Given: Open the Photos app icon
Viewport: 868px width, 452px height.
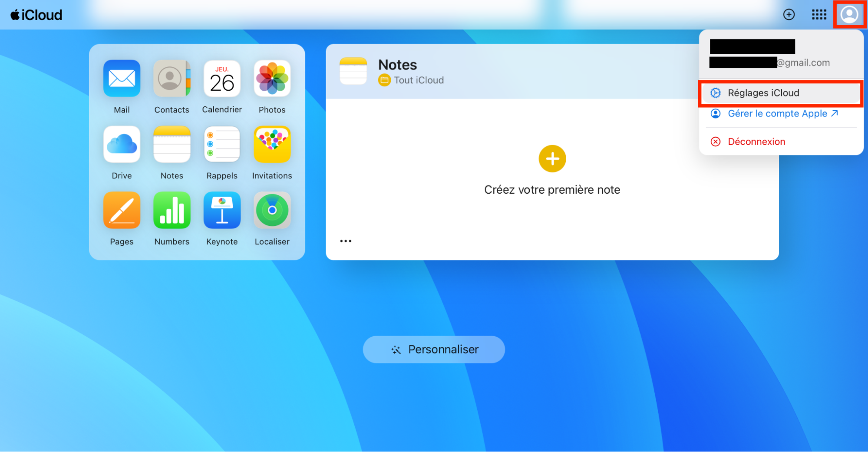Looking at the screenshot, I should [x=271, y=79].
